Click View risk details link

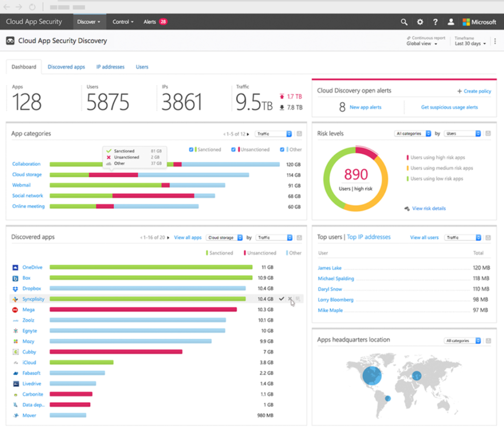coord(429,208)
